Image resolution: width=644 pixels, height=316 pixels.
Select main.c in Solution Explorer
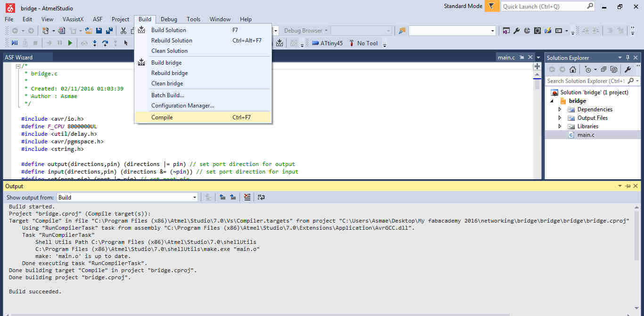(586, 135)
